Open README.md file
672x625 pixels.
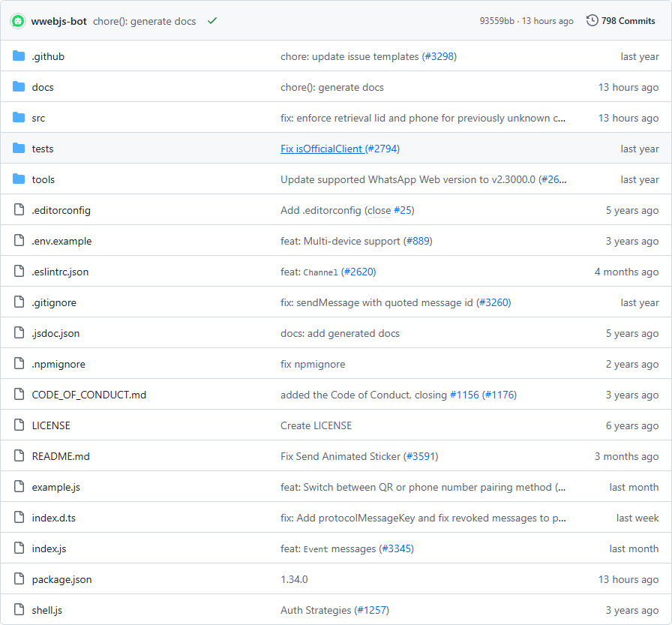click(61, 456)
